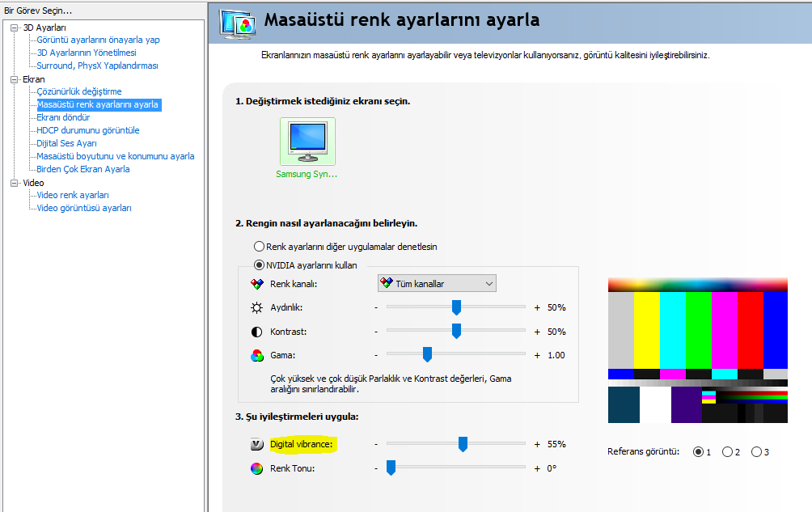Image resolution: width=812 pixels, height=512 pixels.
Task: Open 'Masaüstü boyutunu ve konumunu ayarla'
Action: [116, 156]
